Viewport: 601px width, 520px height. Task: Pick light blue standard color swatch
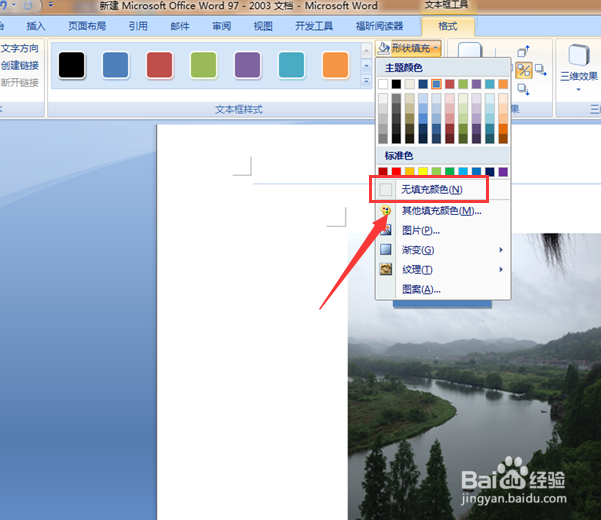coord(463,172)
